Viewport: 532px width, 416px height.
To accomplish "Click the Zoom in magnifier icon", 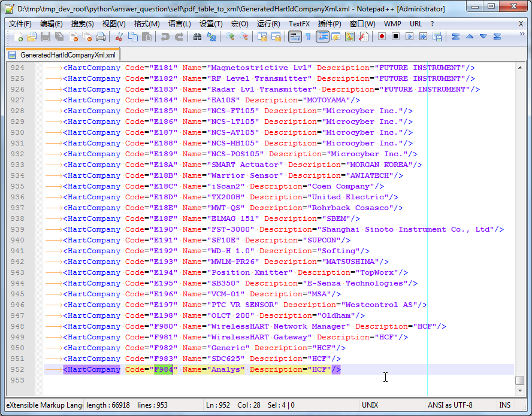I will [x=230, y=37].
